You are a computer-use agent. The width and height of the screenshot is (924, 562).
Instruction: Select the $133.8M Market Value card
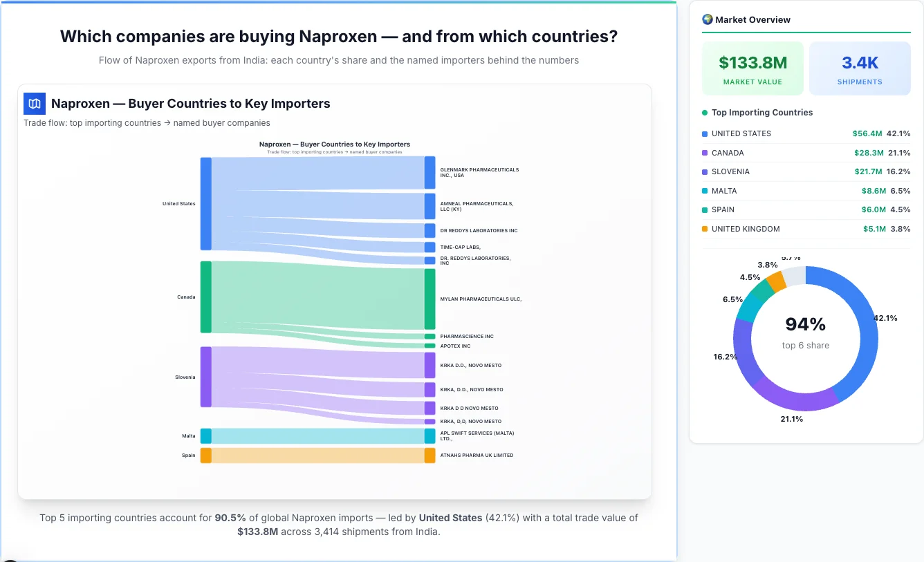click(752, 68)
